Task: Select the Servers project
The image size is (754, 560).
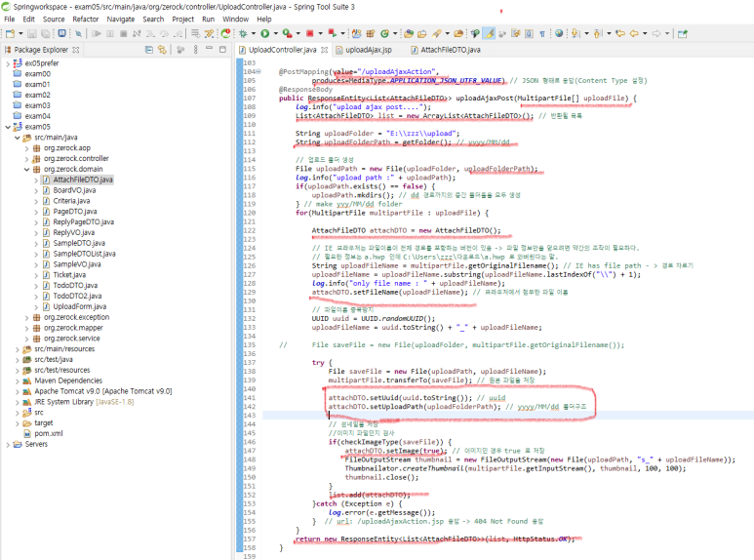Action: (36, 444)
